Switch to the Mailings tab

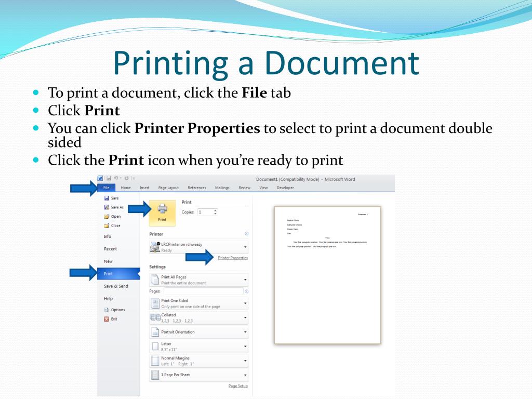[x=222, y=188]
